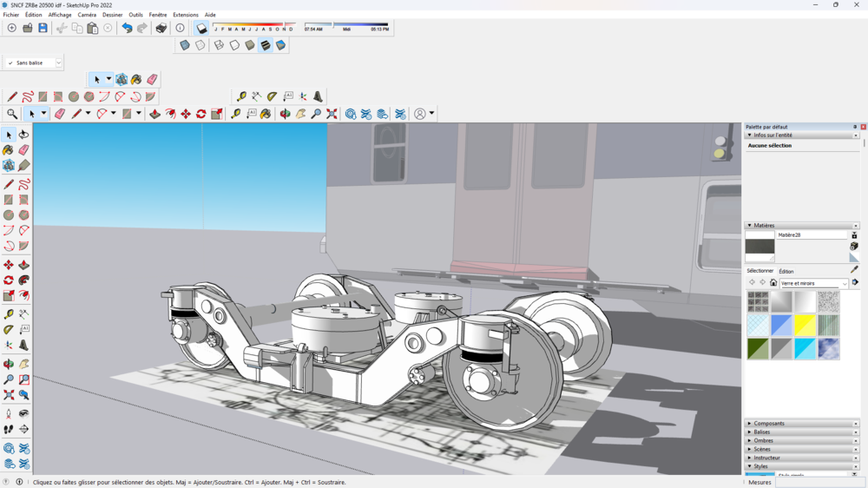Save the model with the floppy disk icon
The height and width of the screenshot is (488, 868).
point(43,28)
